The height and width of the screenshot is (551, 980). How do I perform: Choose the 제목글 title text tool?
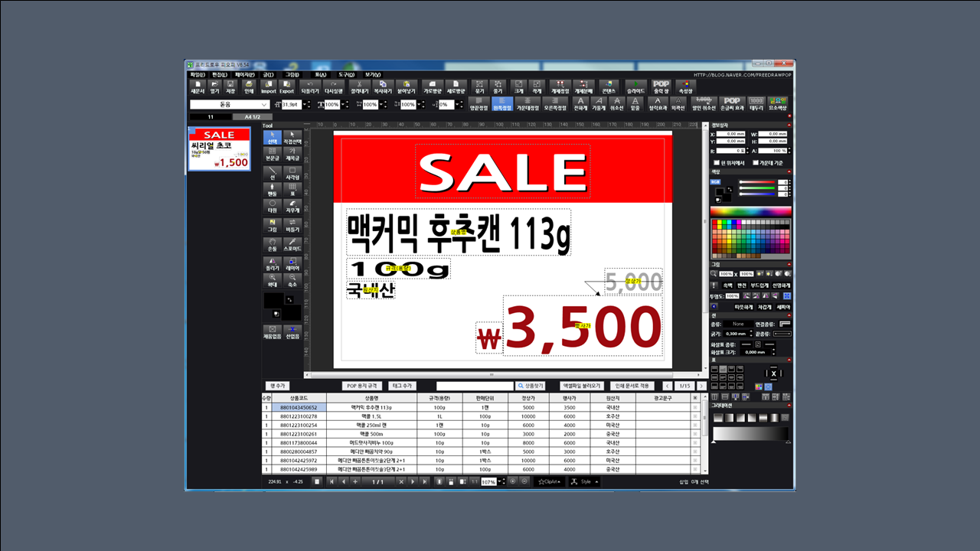[292, 154]
